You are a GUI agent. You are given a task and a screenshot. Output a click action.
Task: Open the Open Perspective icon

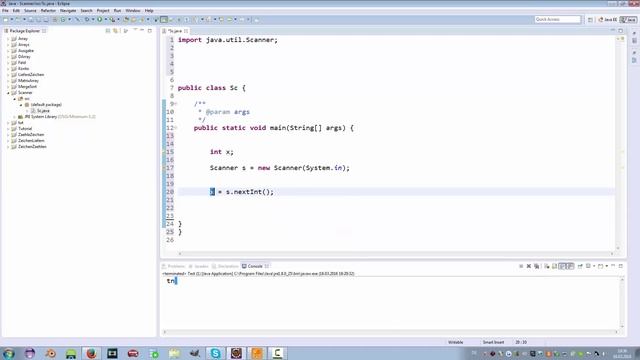tap(590, 19)
